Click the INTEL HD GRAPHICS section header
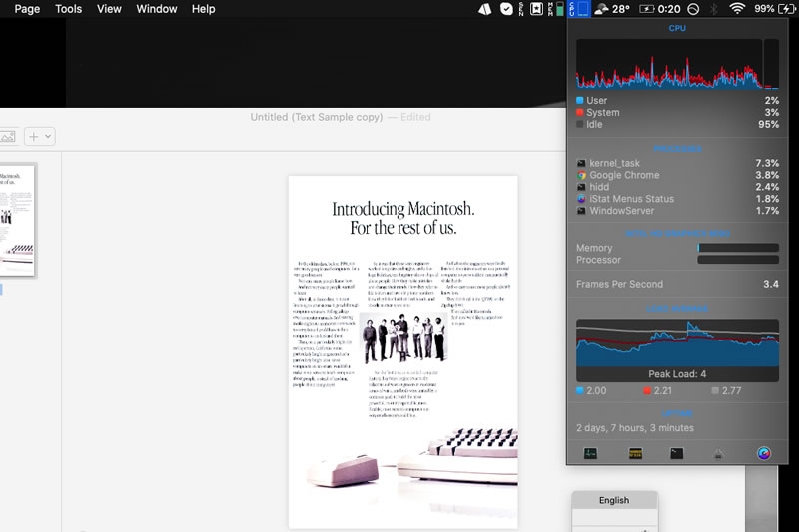799x532 pixels. pyautogui.click(x=677, y=234)
